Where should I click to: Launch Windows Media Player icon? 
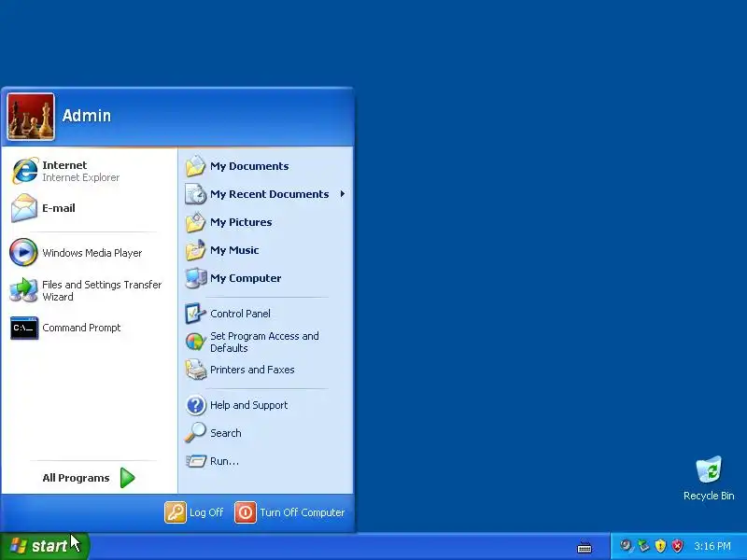(23, 252)
